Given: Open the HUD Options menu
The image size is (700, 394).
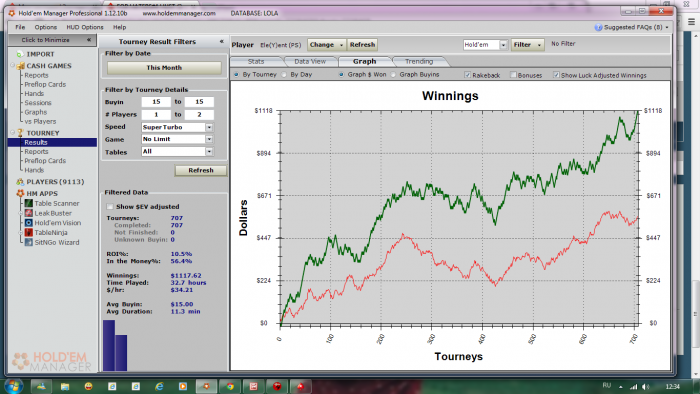Looking at the screenshot, I should click(85, 27).
